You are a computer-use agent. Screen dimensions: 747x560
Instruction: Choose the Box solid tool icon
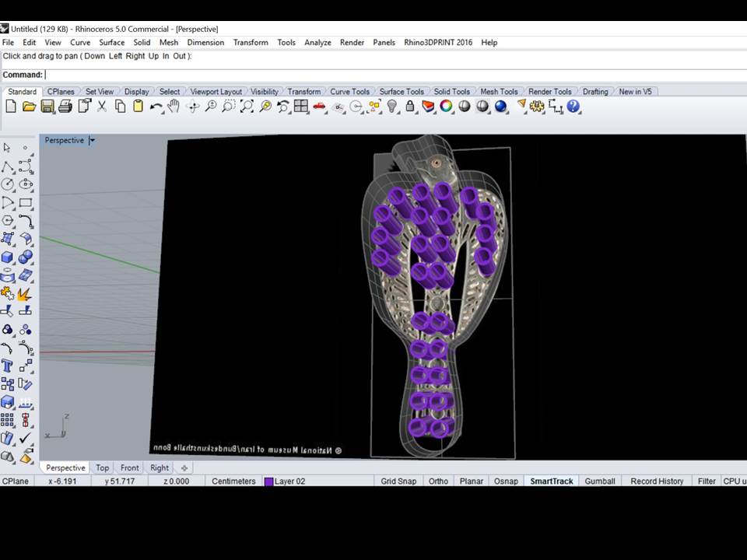[8, 257]
